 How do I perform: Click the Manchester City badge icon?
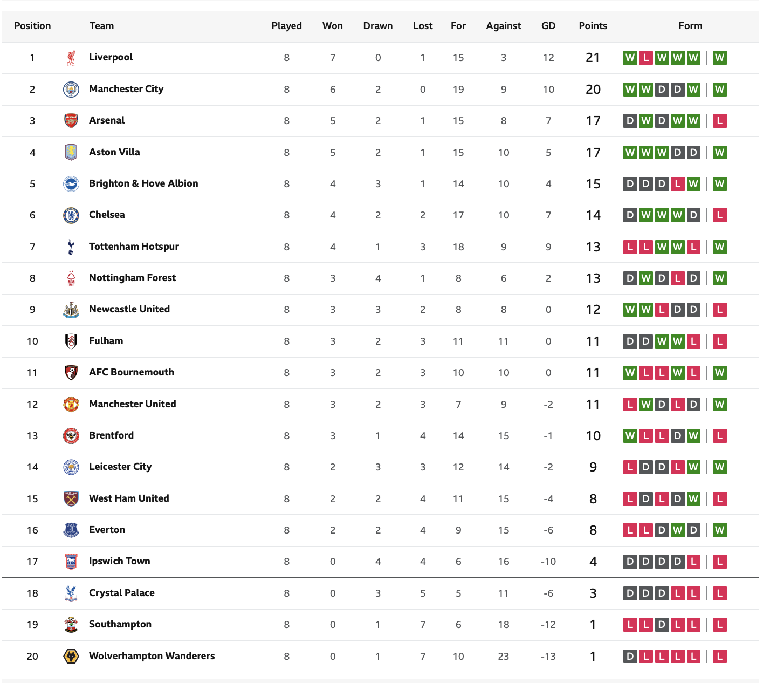(71, 89)
